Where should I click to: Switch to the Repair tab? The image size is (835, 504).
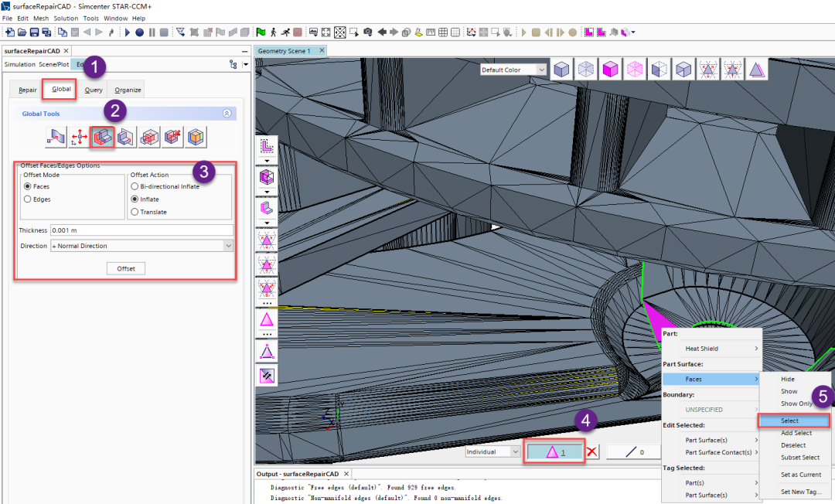(x=28, y=90)
